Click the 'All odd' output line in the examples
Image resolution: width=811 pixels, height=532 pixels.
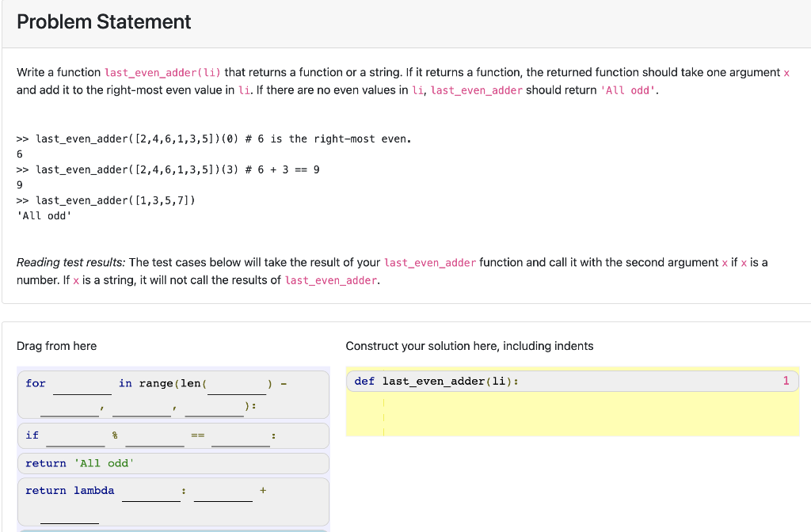click(44, 215)
